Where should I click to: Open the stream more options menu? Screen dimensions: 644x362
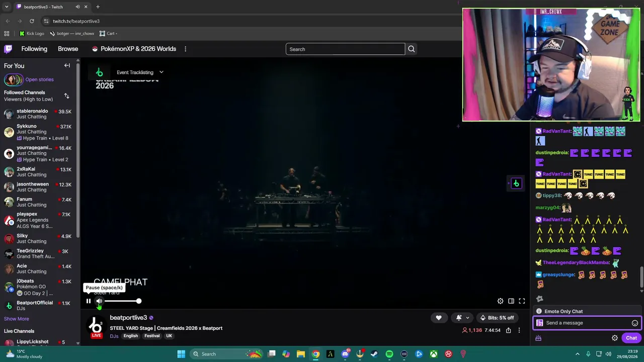[x=519, y=330]
